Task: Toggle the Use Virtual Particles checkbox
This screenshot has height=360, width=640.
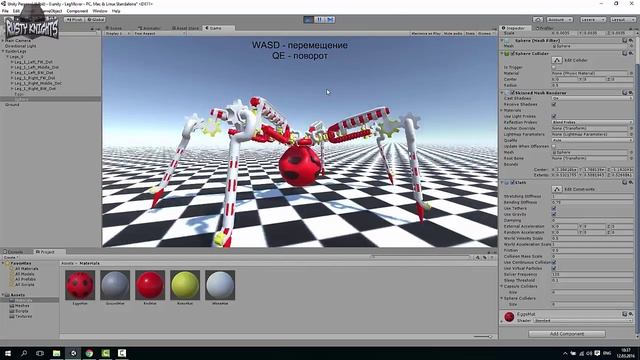Action: coord(554,269)
